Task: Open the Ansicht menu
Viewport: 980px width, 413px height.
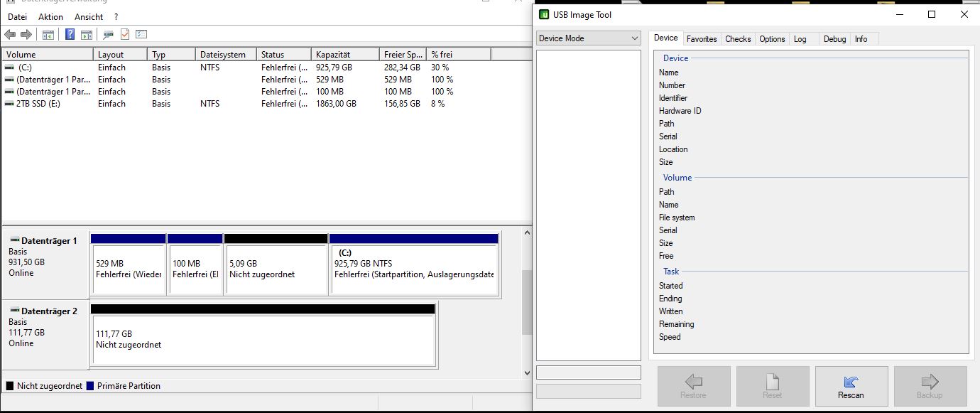Action: [x=89, y=16]
